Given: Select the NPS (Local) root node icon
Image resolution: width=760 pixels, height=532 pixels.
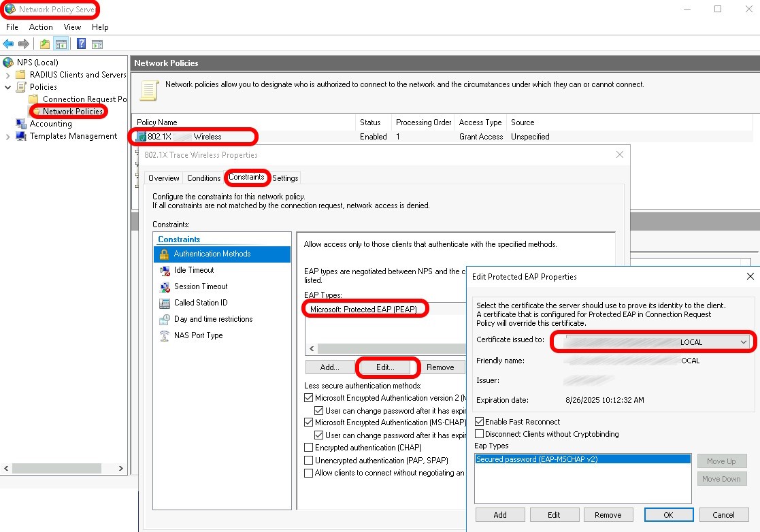Looking at the screenshot, I should tap(8, 63).
